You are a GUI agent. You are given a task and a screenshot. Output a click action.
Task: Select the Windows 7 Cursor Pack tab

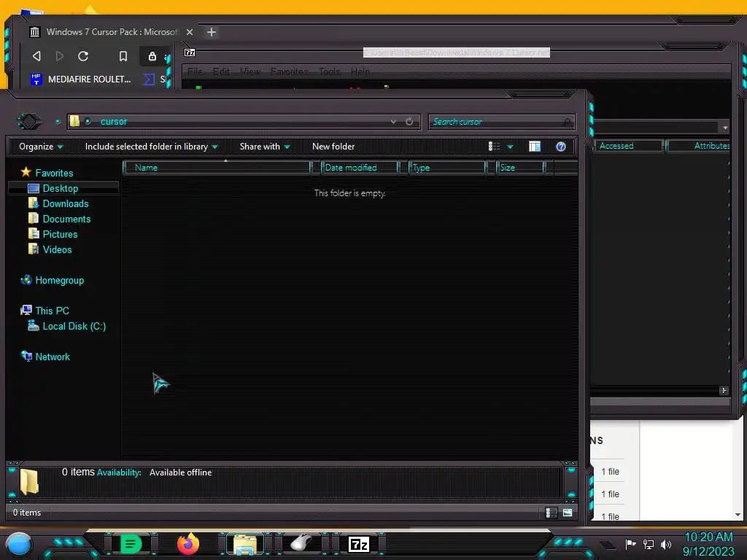[x=111, y=32]
